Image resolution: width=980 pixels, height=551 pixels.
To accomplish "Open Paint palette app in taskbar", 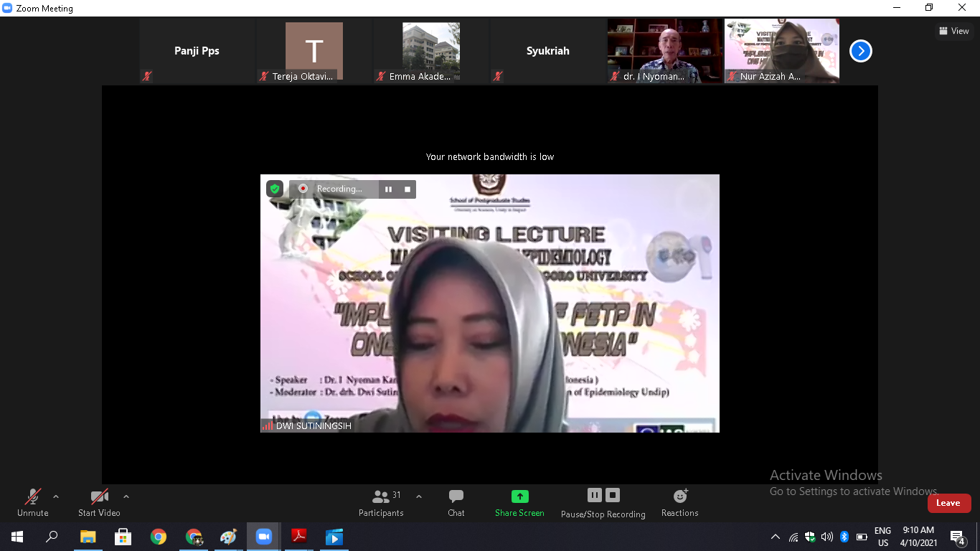I will [x=228, y=537].
